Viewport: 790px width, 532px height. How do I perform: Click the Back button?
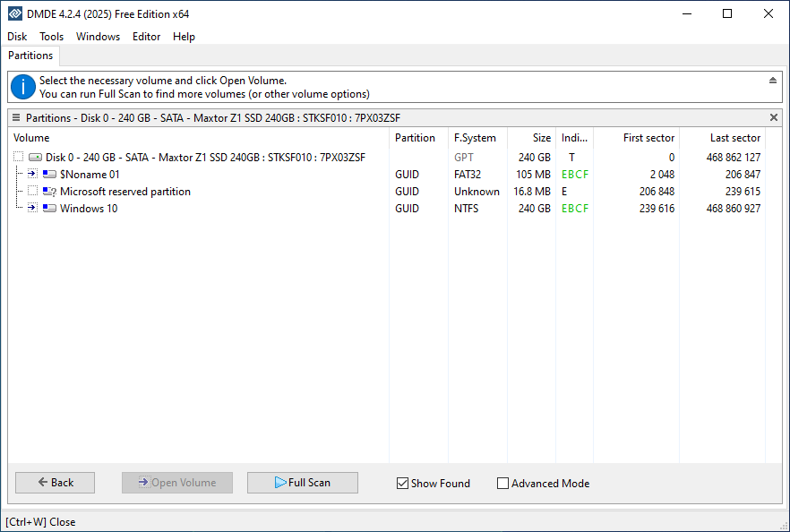pos(55,483)
